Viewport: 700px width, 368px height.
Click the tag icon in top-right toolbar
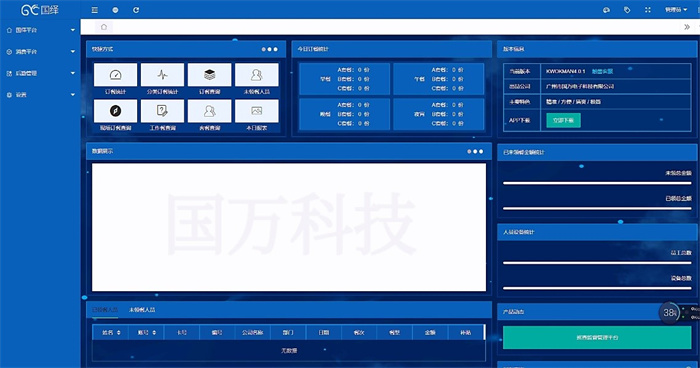(627, 10)
